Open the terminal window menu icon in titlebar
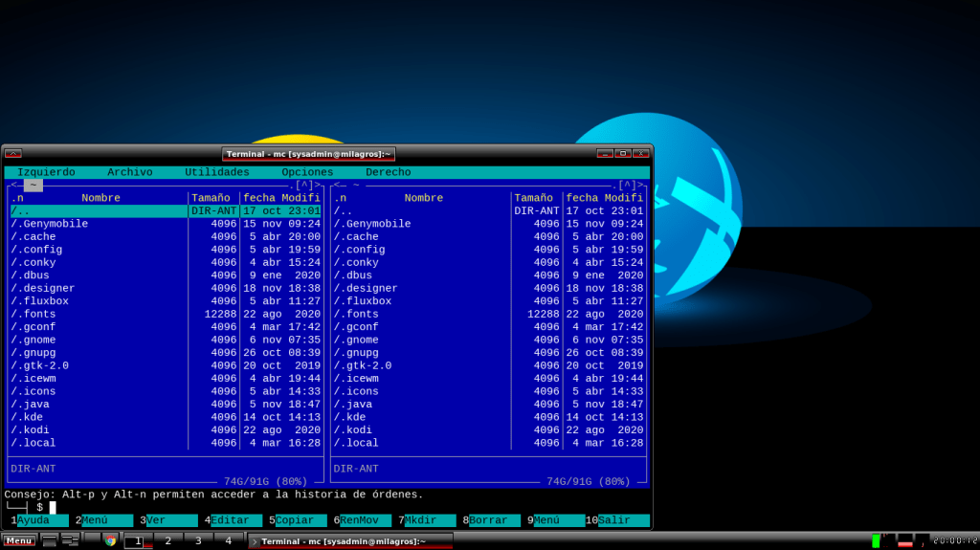This screenshot has height=550, width=980. tap(12, 153)
